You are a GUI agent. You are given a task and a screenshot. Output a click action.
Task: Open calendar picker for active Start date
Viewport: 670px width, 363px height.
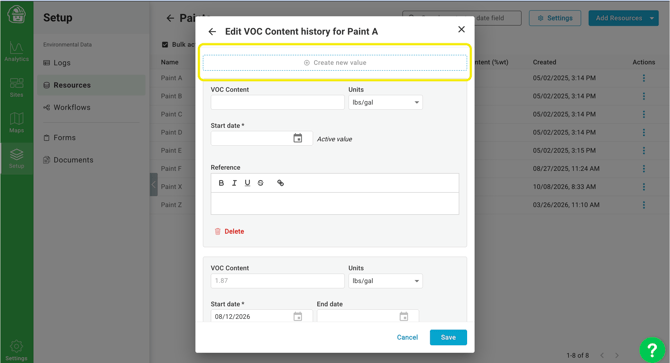pyautogui.click(x=297, y=138)
